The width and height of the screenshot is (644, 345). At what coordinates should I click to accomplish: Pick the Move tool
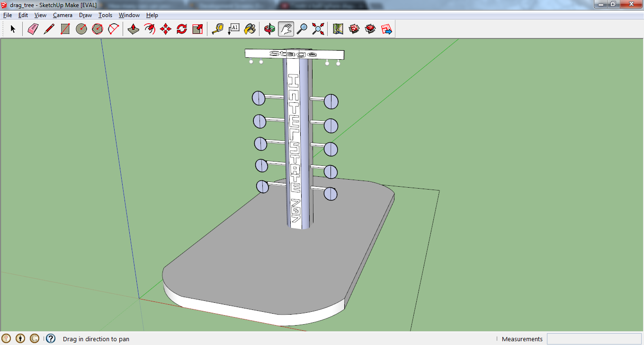(166, 29)
